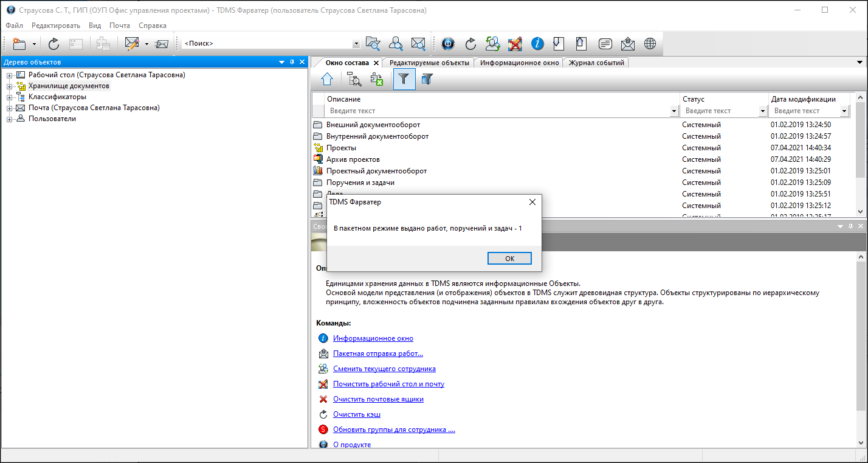Click the clear filter funnel icon
This screenshot has width=868, height=463.
(427, 79)
